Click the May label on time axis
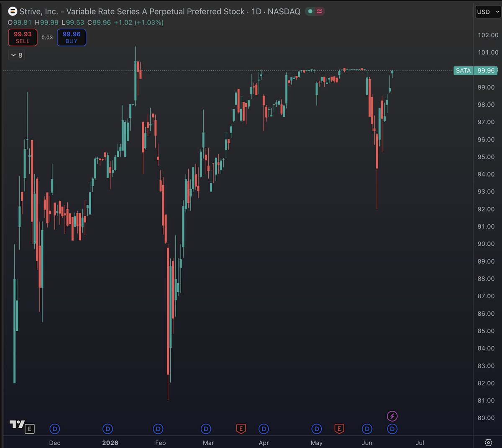Viewport: 502px width, 448px height. pos(317,443)
